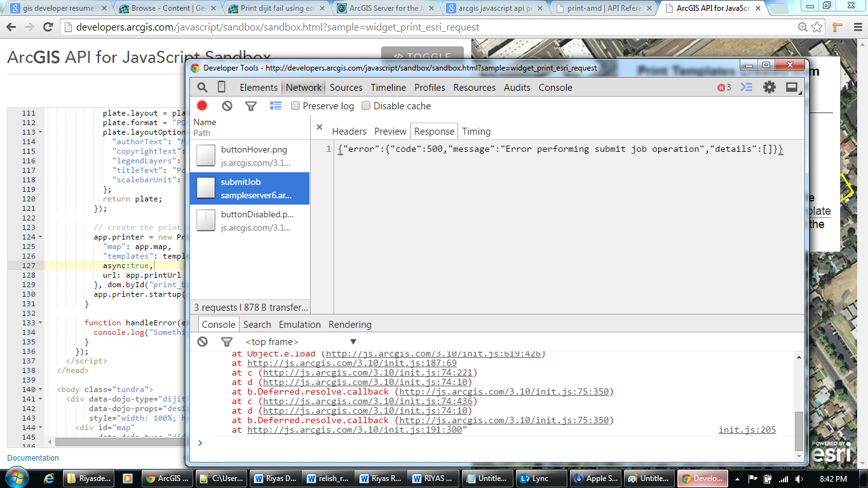868x488 pixels.
Task: Clear the network log with the circle-slash icon
Action: (227, 106)
